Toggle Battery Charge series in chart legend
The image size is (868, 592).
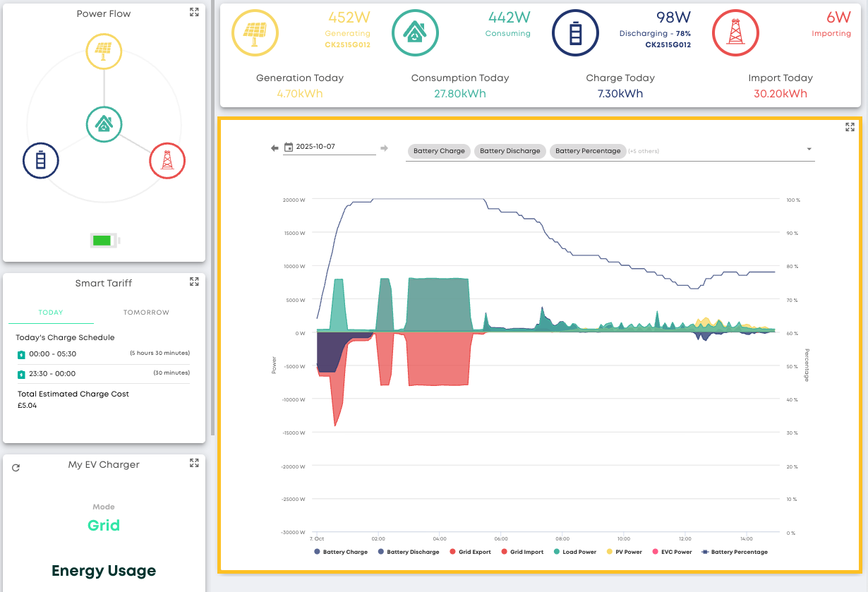pos(340,552)
